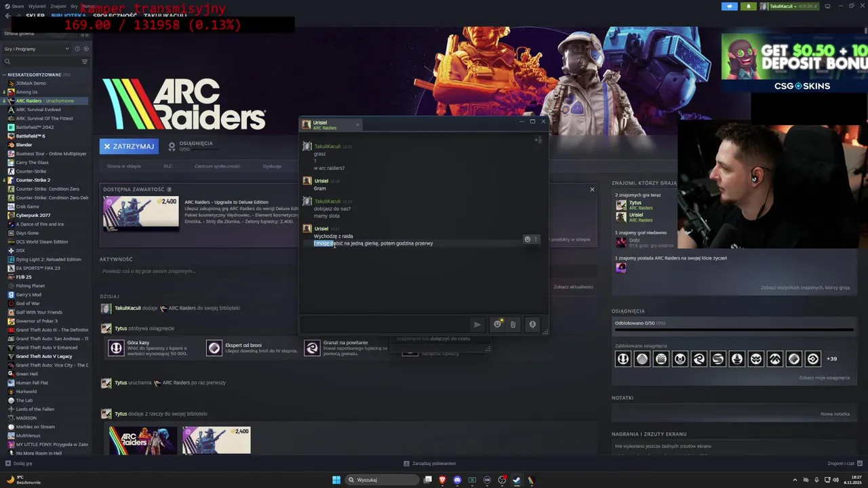
Task: Switch library sidebar to grid view icon
Action: (x=85, y=33)
